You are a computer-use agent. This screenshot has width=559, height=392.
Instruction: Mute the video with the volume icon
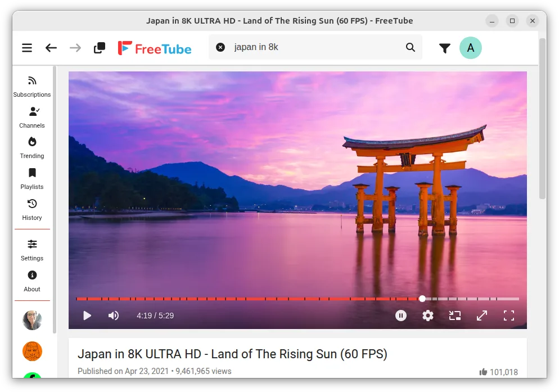[x=114, y=316]
